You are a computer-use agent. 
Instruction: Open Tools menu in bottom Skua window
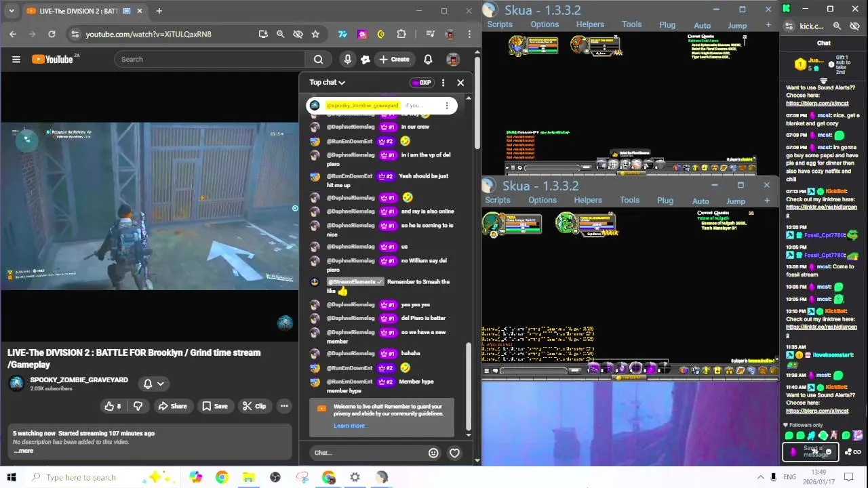pos(629,200)
